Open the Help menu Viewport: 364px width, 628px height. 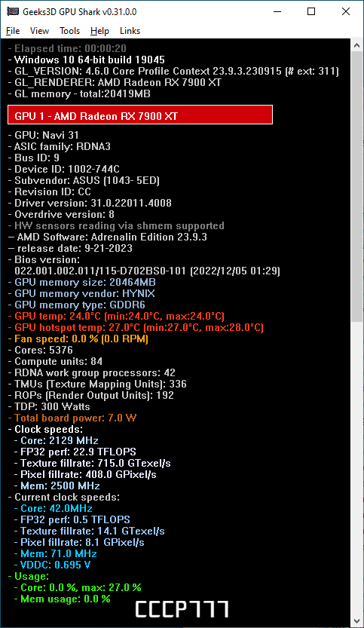click(99, 31)
